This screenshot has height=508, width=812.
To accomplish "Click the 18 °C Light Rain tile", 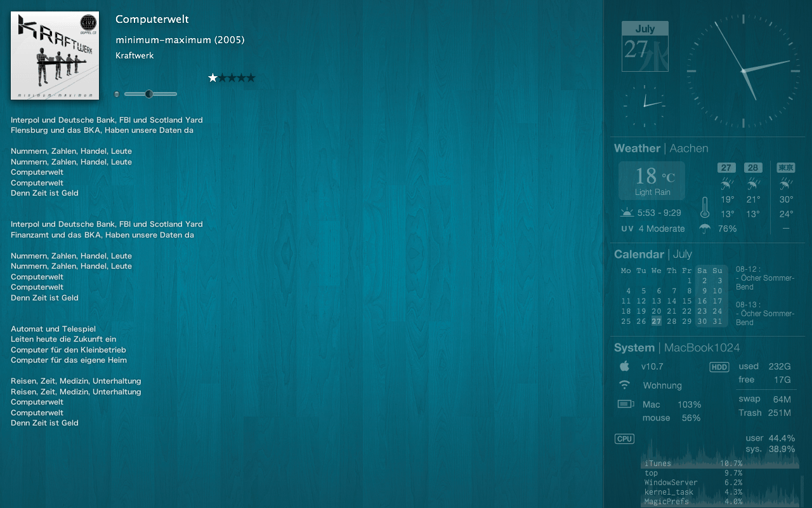I will point(652,180).
